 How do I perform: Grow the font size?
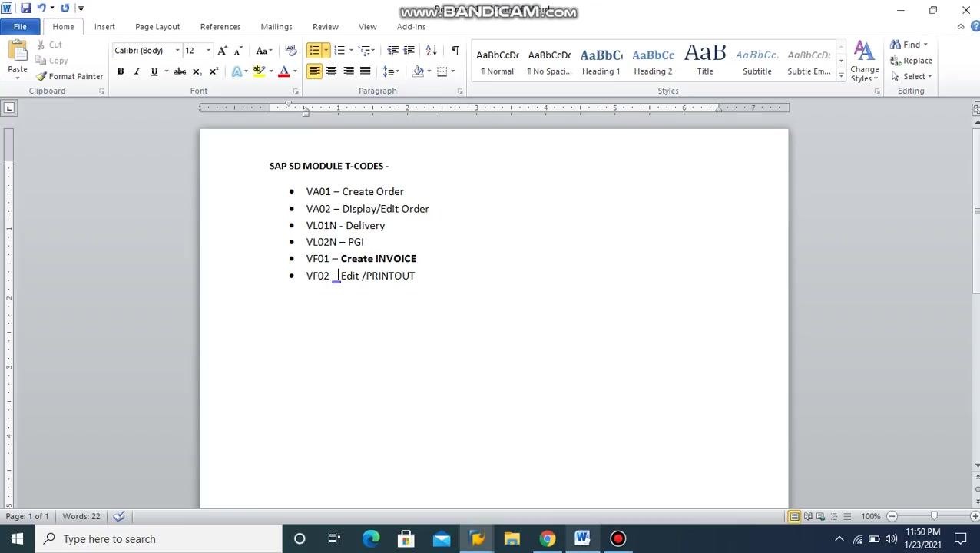pos(222,51)
